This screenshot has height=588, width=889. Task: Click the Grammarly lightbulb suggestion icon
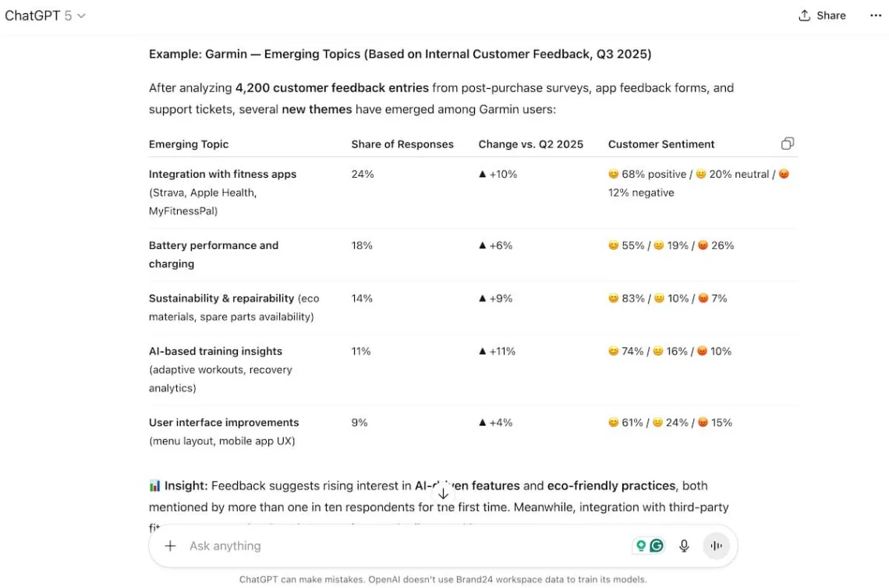(x=641, y=546)
